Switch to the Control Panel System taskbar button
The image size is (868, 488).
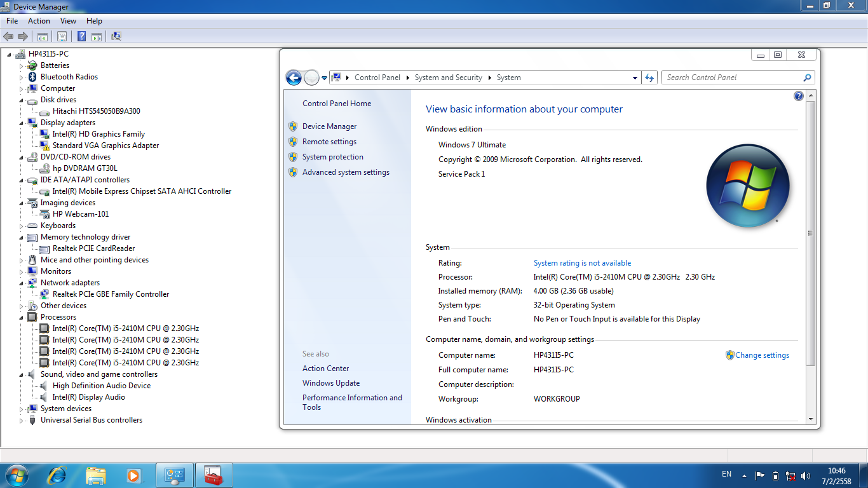175,475
